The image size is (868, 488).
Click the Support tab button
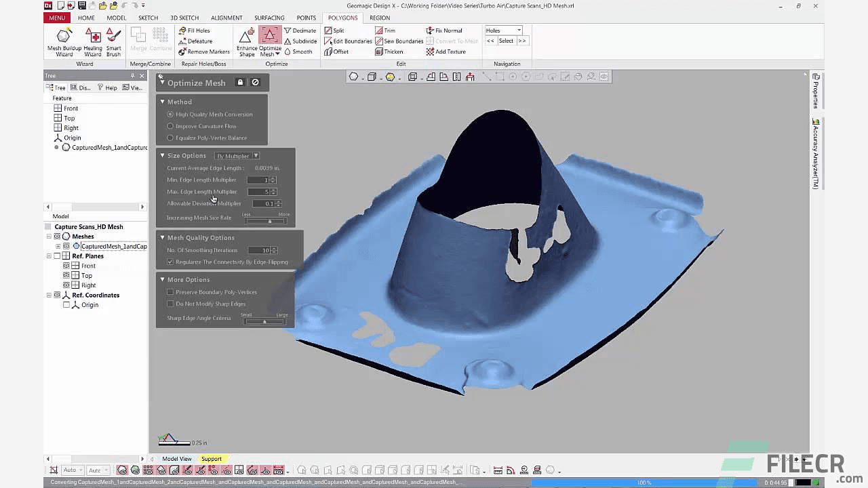coord(211,458)
